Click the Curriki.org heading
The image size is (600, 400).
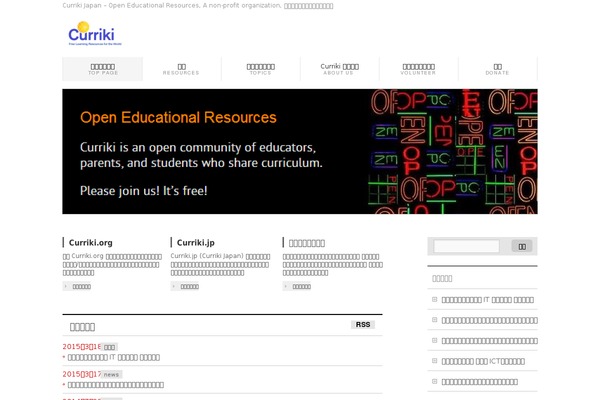[x=91, y=243]
